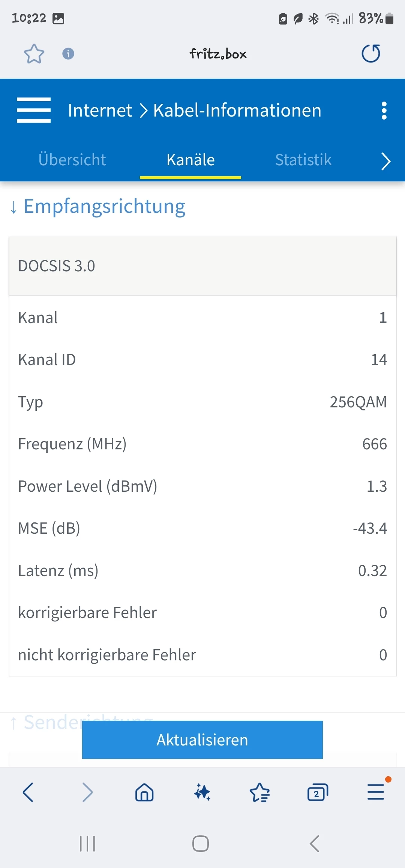The height and width of the screenshot is (868, 405).
Task: Tap the Internet breadcrumb link
Action: [100, 111]
